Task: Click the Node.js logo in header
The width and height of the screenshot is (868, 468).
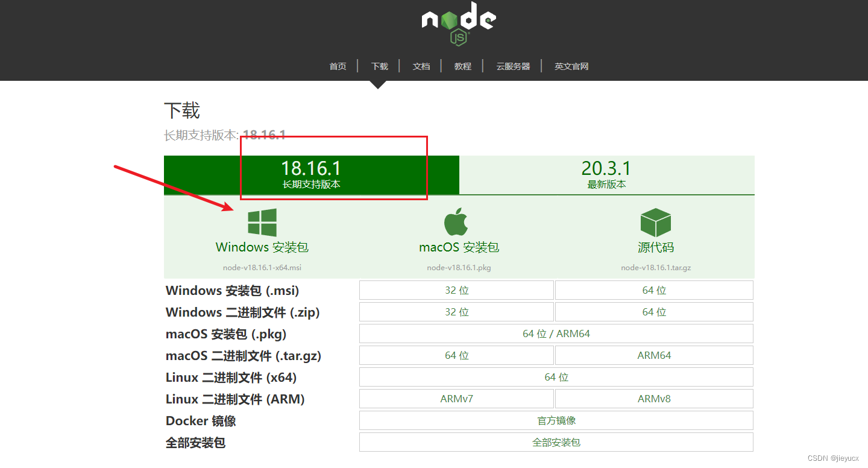Action: (459, 23)
